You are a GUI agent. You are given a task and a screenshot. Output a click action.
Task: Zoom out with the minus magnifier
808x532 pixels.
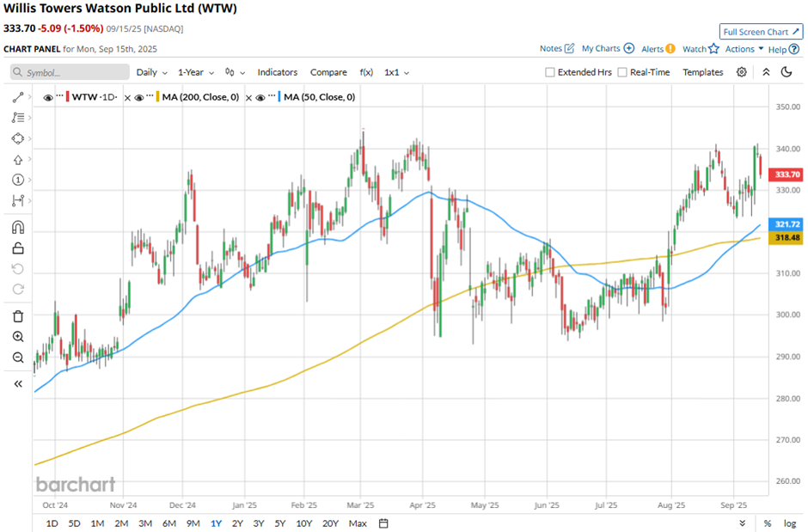point(18,358)
